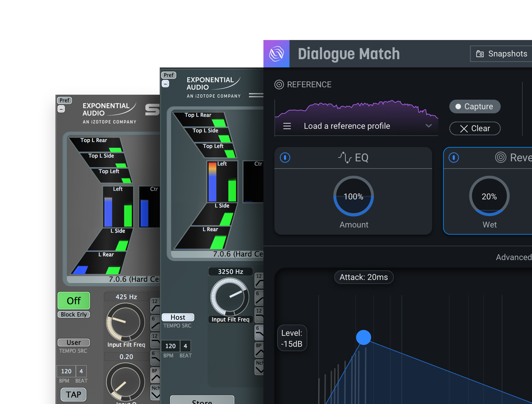Image resolution: width=532 pixels, height=404 pixels.
Task: Open the Snapshots panel
Action: tap(501, 54)
